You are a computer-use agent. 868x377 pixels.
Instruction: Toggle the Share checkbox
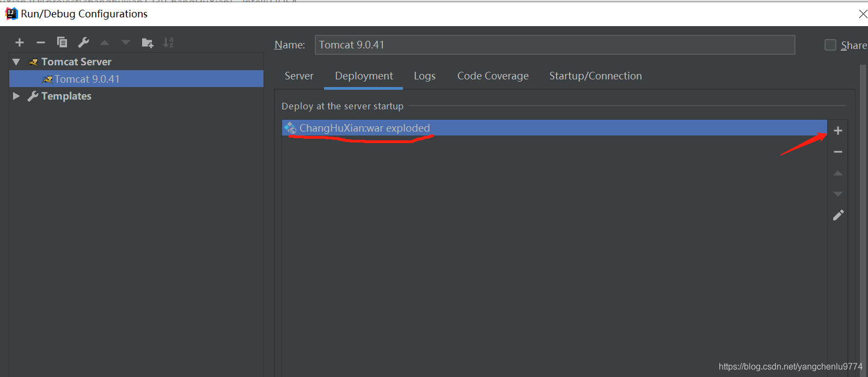coord(830,45)
